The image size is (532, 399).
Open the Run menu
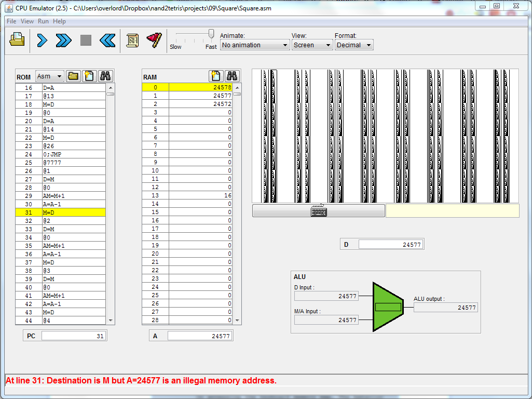click(43, 21)
